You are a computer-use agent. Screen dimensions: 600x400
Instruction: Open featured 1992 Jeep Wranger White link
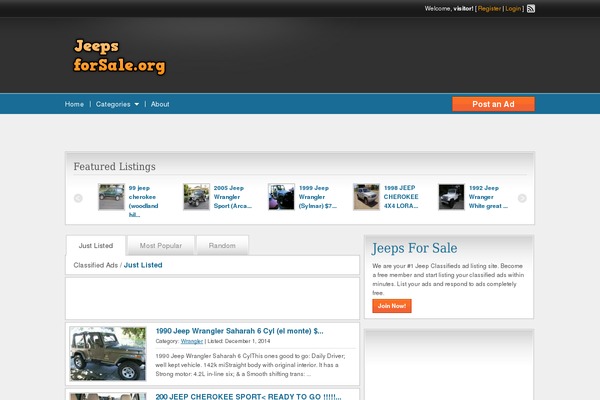(x=488, y=197)
